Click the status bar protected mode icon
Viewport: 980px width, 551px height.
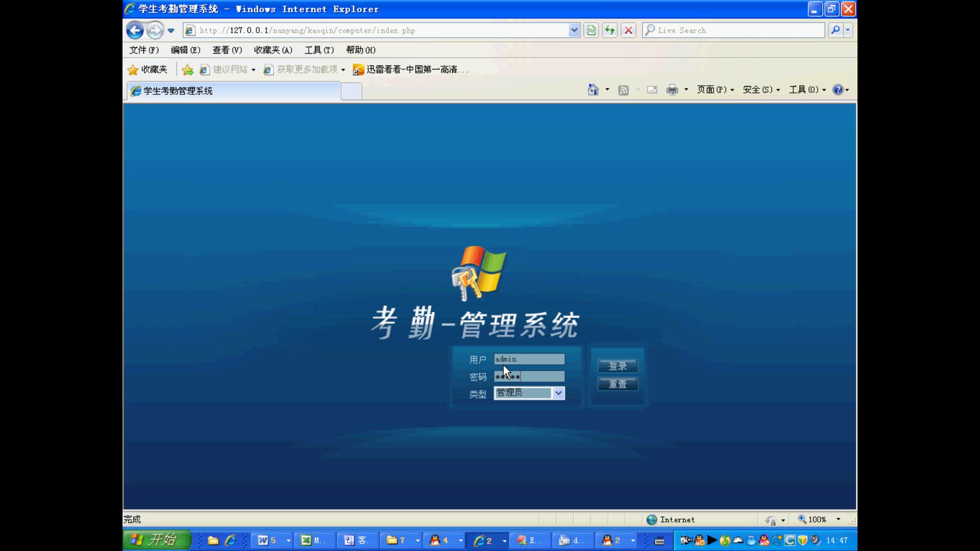click(770, 520)
